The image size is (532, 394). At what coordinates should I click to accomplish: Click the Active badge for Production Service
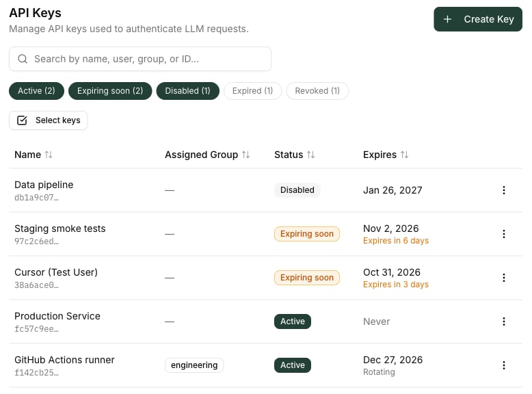(x=293, y=321)
